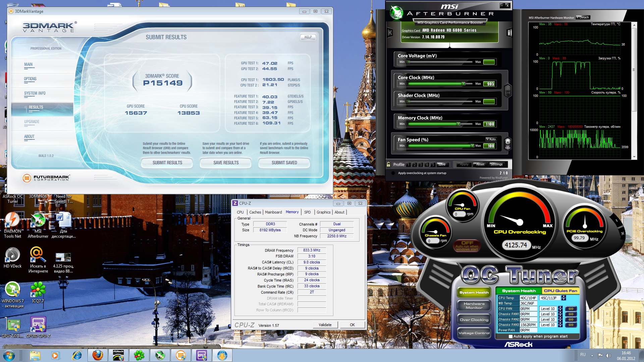Click SUBMIT SAVED button in 3DMark
644x362 pixels.
284,163
